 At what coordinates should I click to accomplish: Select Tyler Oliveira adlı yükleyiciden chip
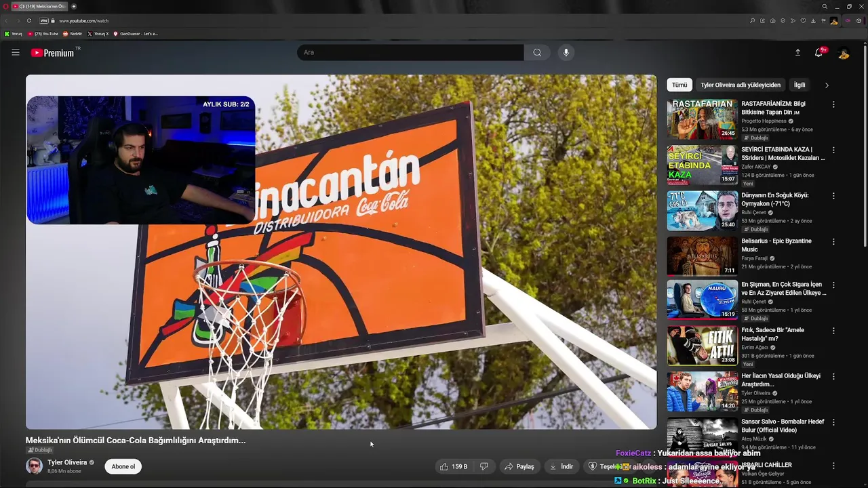tap(741, 85)
